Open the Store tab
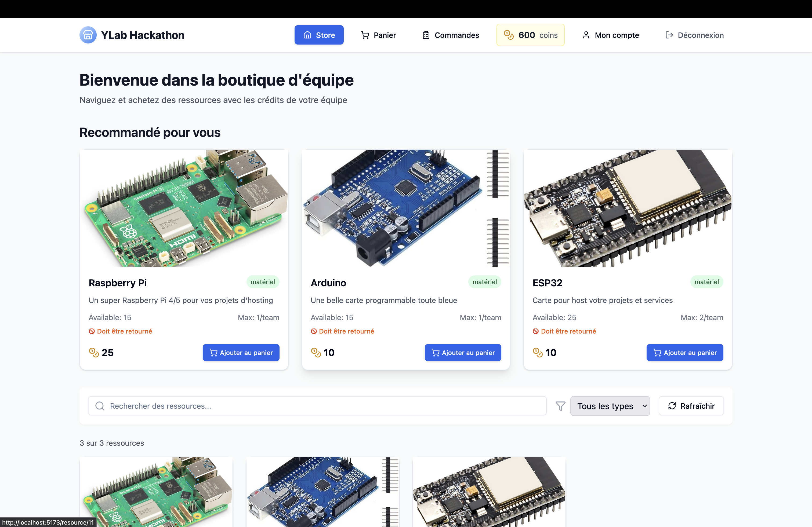Image resolution: width=812 pixels, height=527 pixels. tap(319, 35)
